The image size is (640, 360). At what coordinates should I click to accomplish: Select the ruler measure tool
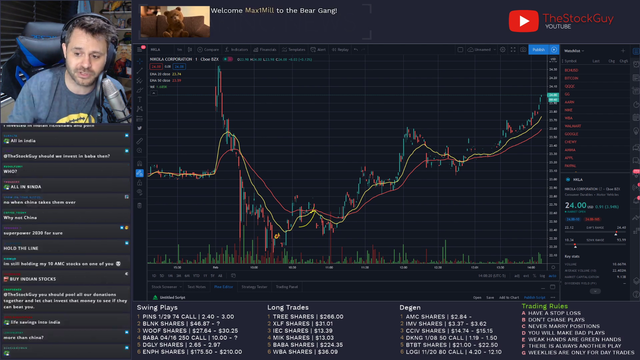tap(140, 141)
